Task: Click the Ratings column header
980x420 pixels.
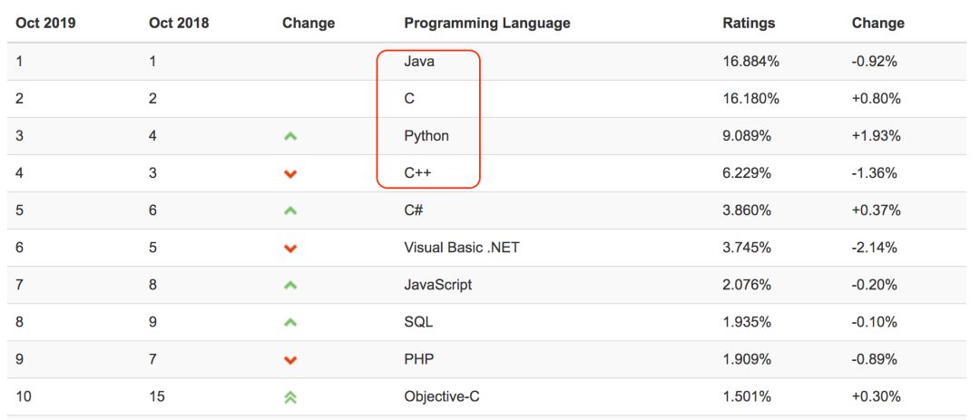Action: pyautogui.click(x=749, y=23)
